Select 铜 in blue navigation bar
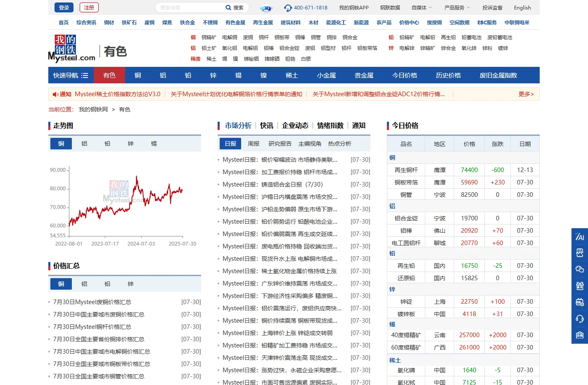588x385 pixels. tap(138, 75)
